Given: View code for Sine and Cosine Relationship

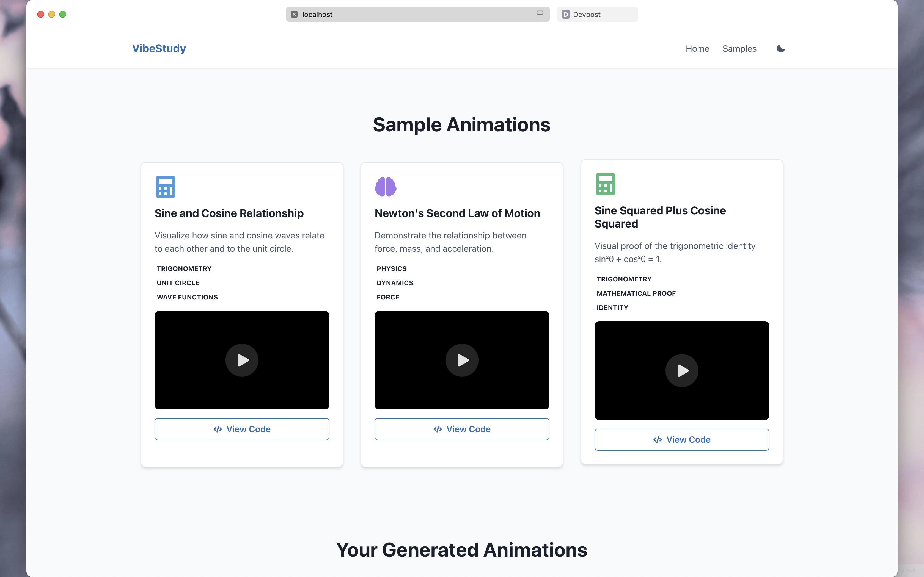Looking at the screenshot, I should [242, 429].
